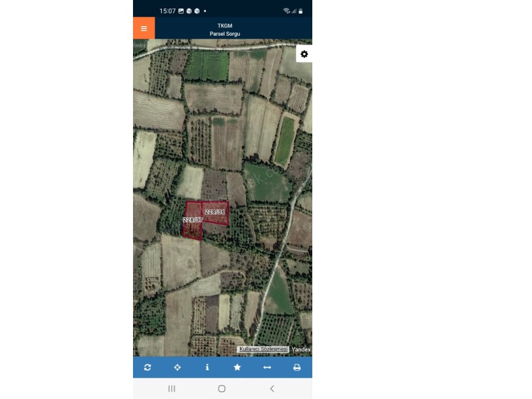Tap the Android home button

(x=222, y=389)
